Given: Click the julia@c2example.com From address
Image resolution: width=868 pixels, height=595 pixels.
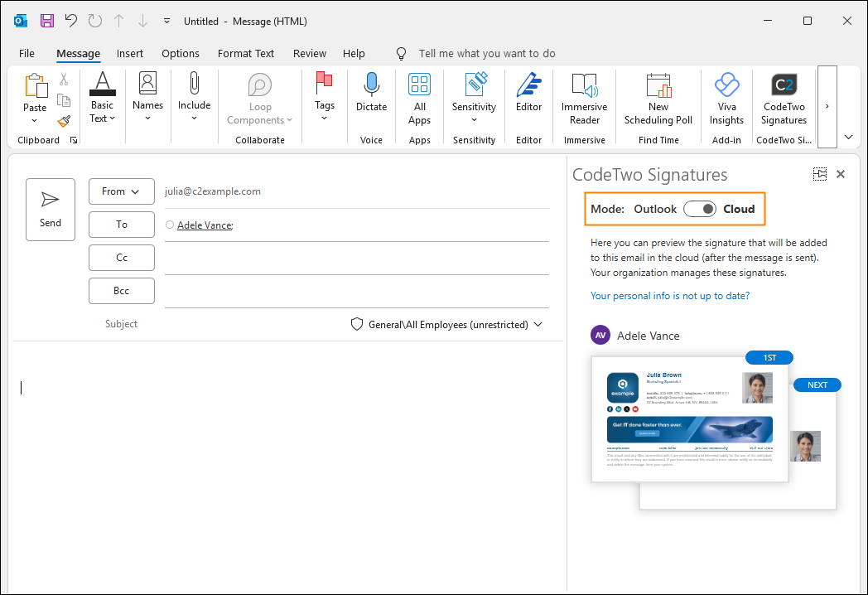Looking at the screenshot, I should point(213,191).
